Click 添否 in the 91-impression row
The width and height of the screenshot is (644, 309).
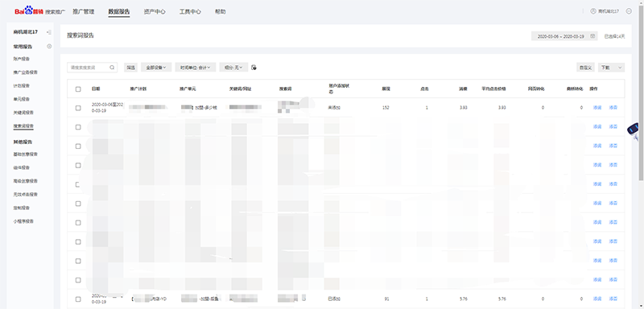[x=613, y=299]
